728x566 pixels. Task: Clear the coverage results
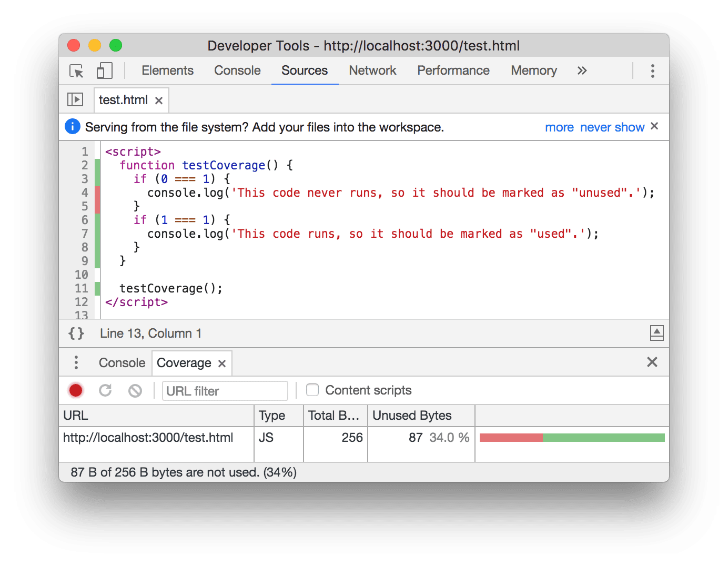pos(135,390)
